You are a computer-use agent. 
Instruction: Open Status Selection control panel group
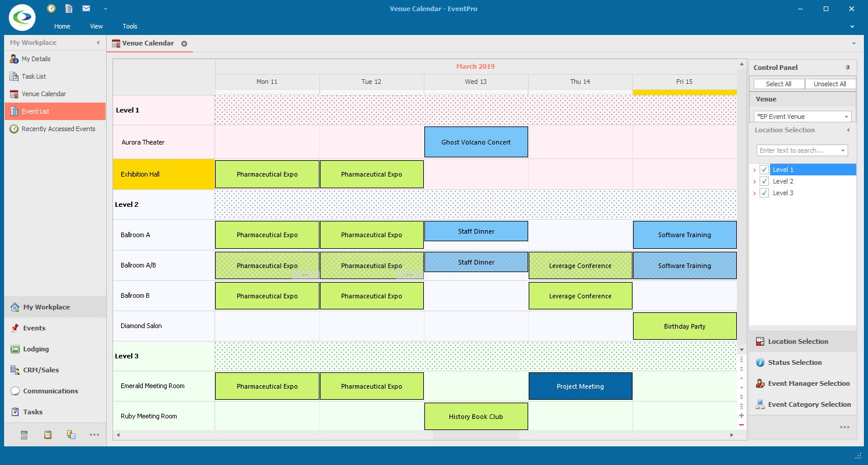[803, 362]
